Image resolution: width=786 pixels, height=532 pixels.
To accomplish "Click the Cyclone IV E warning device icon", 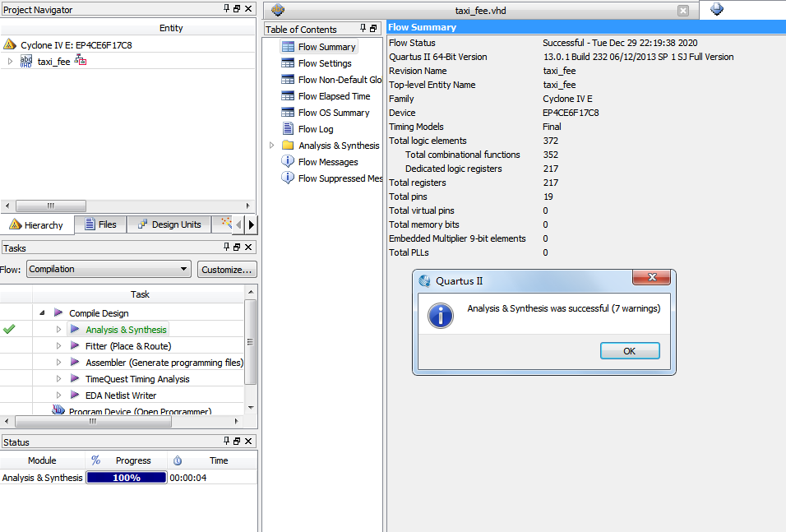I will [x=10, y=44].
